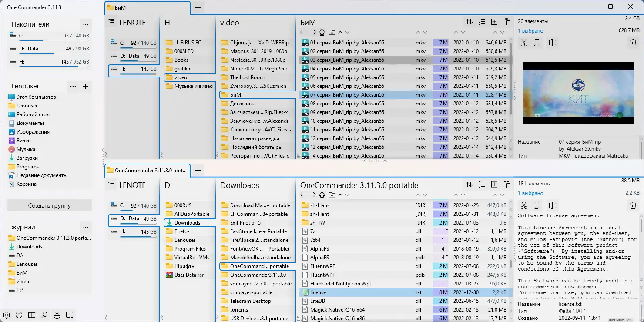Cut selected file with scissors in top pane

[524, 43]
